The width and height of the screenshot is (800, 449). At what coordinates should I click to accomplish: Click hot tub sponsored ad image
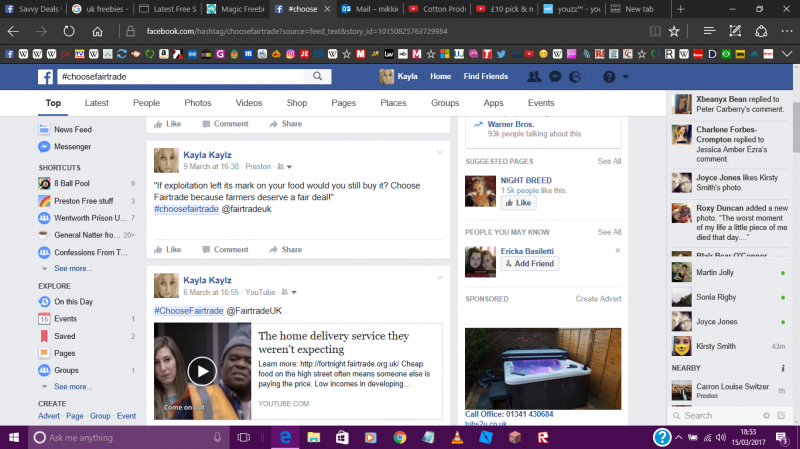543,368
